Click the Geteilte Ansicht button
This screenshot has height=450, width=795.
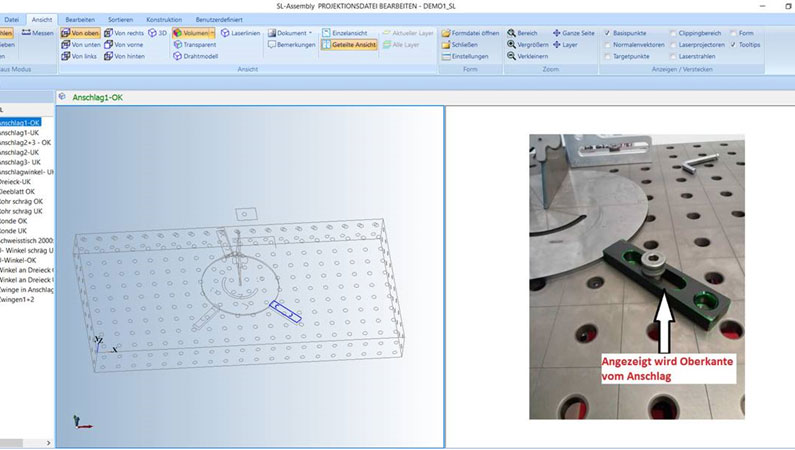click(349, 45)
